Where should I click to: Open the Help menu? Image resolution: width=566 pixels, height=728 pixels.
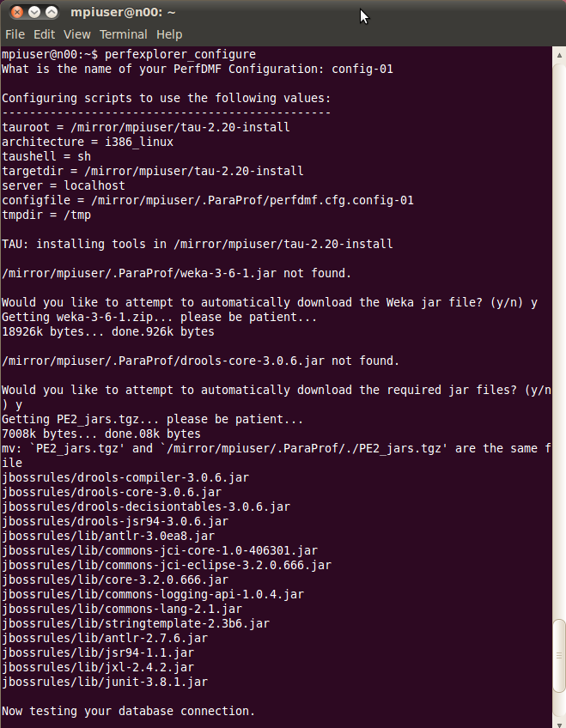169,34
